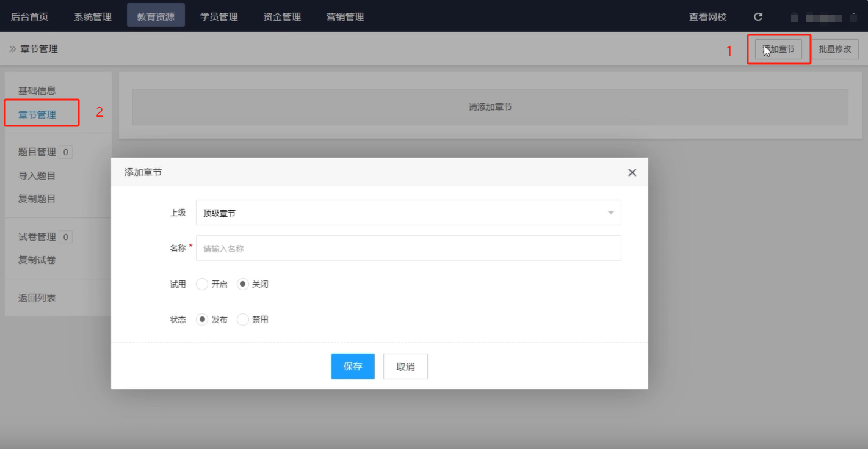Click 查看网校 link
The width and height of the screenshot is (868, 449).
pos(708,17)
